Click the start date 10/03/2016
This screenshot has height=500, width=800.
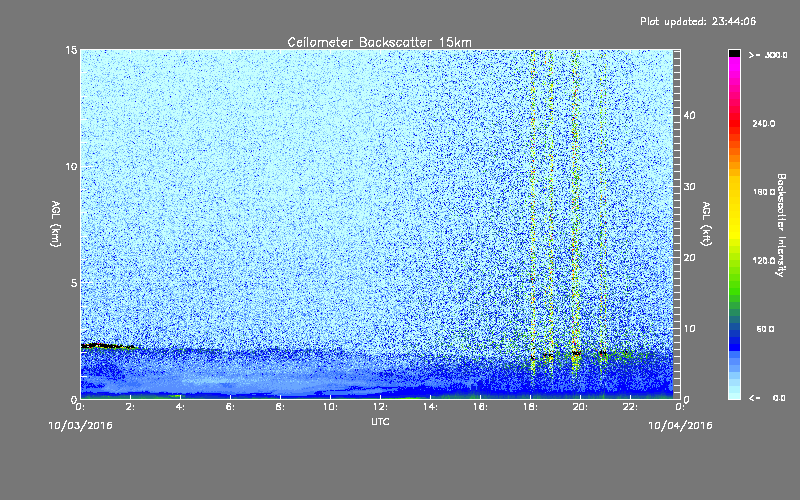pyautogui.click(x=81, y=426)
